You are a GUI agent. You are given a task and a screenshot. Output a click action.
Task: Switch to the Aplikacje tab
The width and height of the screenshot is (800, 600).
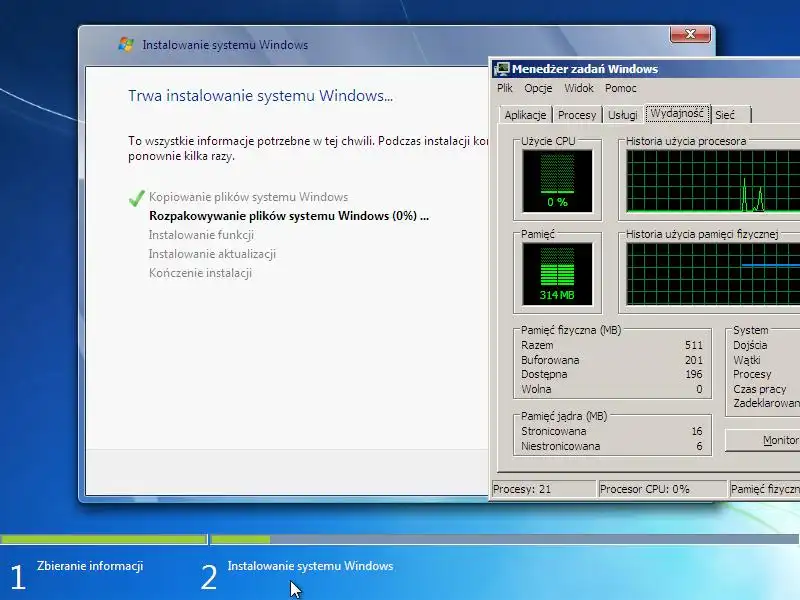click(x=525, y=115)
